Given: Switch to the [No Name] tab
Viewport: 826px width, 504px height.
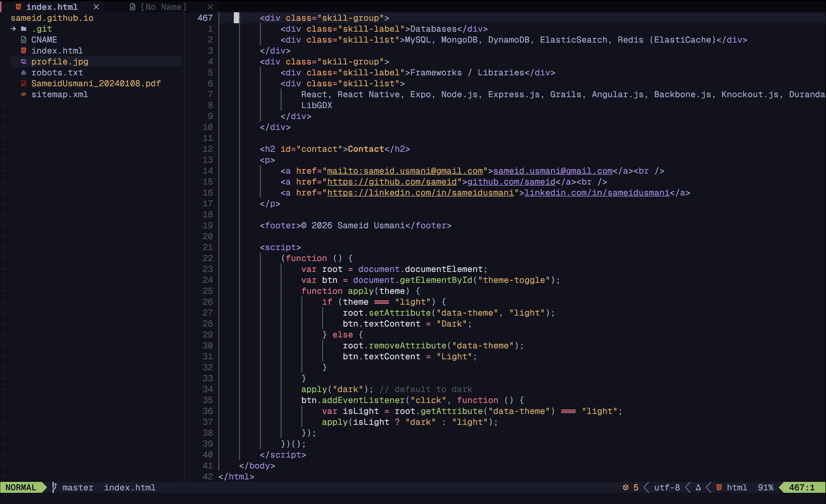Looking at the screenshot, I should click(x=163, y=7).
